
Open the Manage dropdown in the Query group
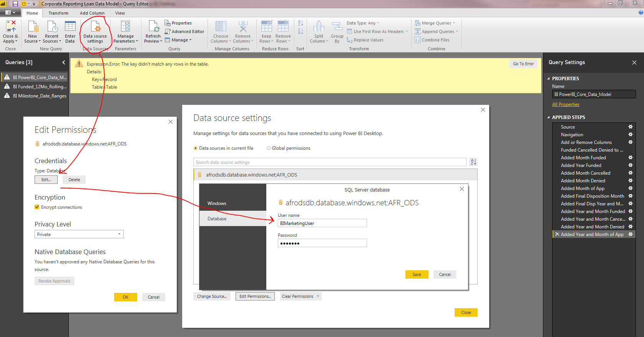(x=178, y=40)
